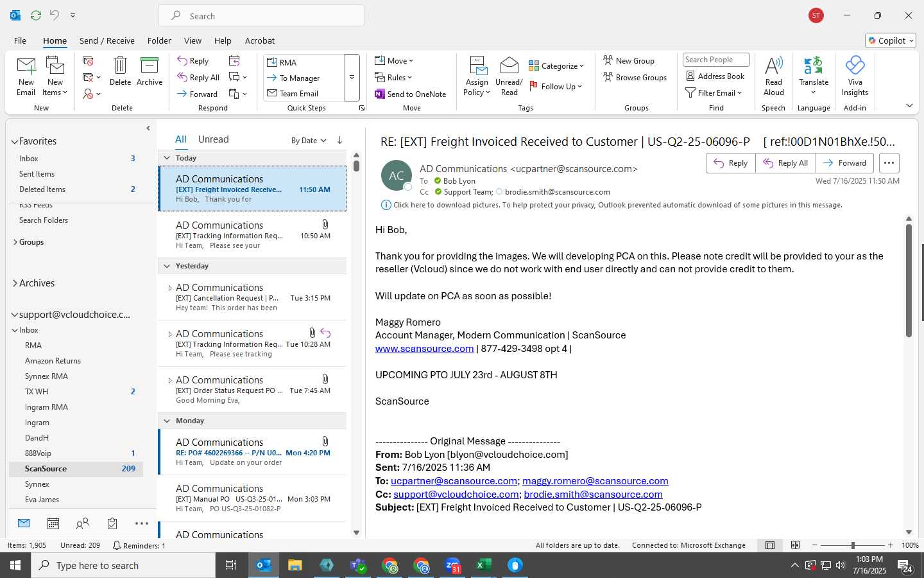
Task: Click Browse Groups
Action: (x=635, y=77)
